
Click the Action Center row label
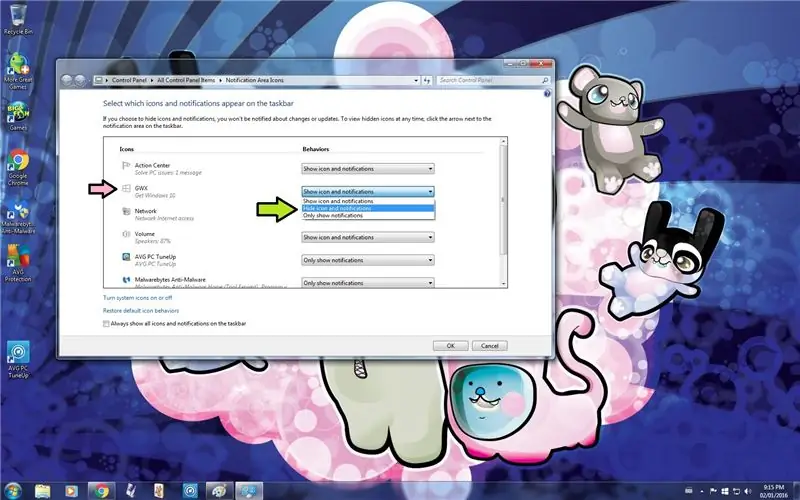tap(152, 165)
